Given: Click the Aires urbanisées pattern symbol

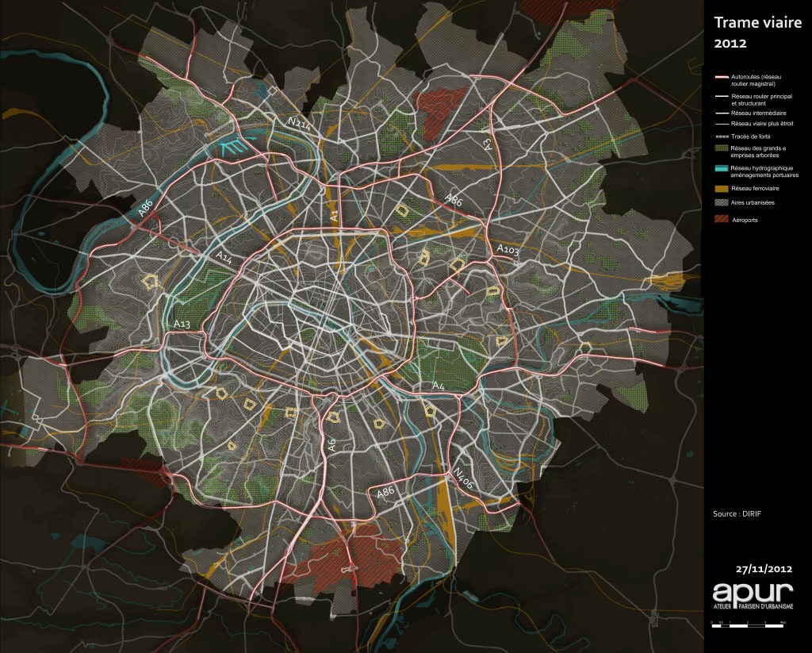Looking at the screenshot, I should coord(722,204).
